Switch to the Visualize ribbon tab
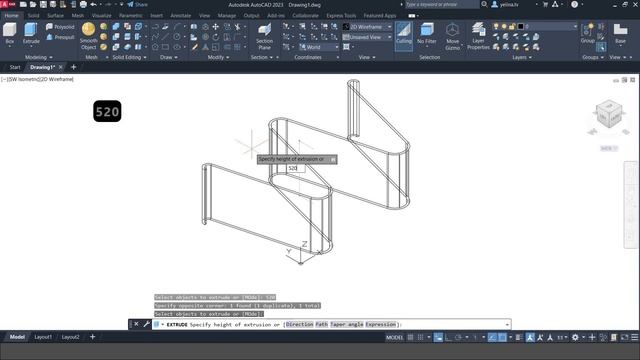Screen dimensions: 640x360 click(102, 16)
